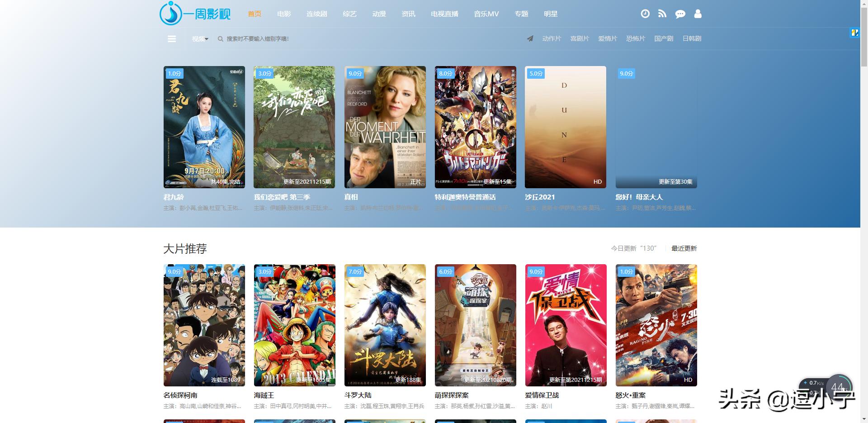The image size is (868, 423).
Task: Browse the 日韩剧 category link
Action: 692,39
